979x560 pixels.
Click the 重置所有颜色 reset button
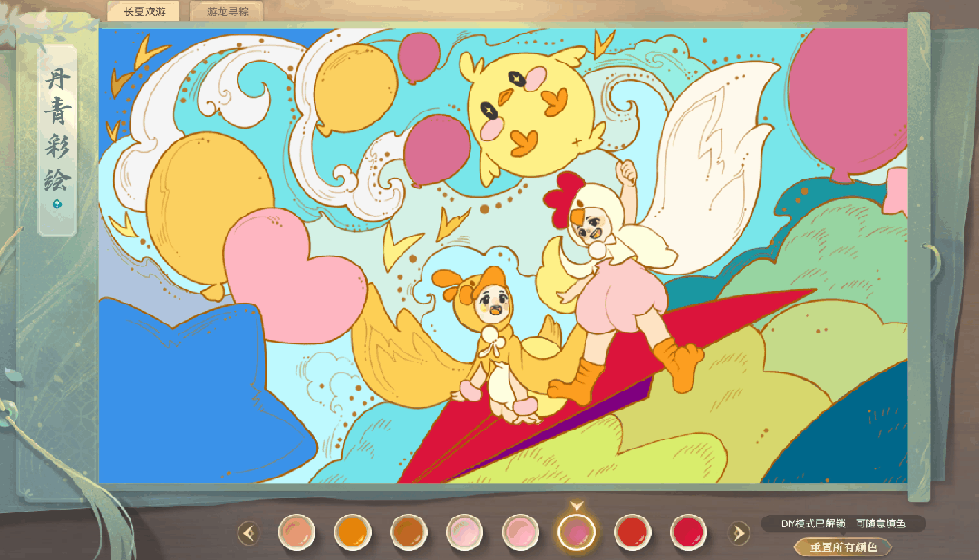pyautogui.click(x=842, y=547)
